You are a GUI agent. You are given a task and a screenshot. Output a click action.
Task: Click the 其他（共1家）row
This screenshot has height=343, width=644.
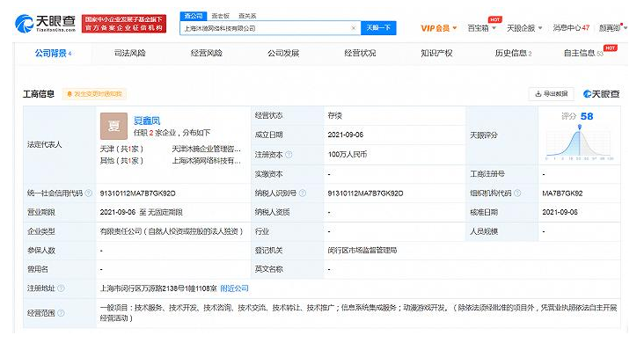pos(121,161)
